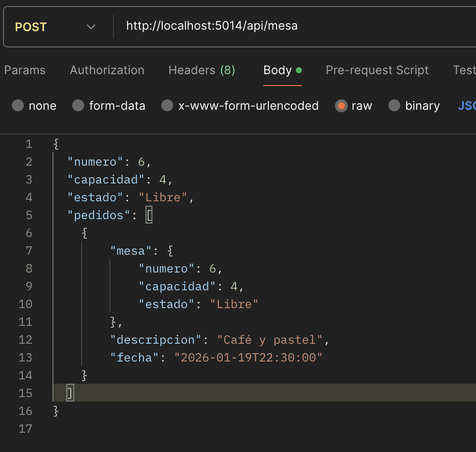Click the request URL input field
Screen dimensions: 476x452
292,26
